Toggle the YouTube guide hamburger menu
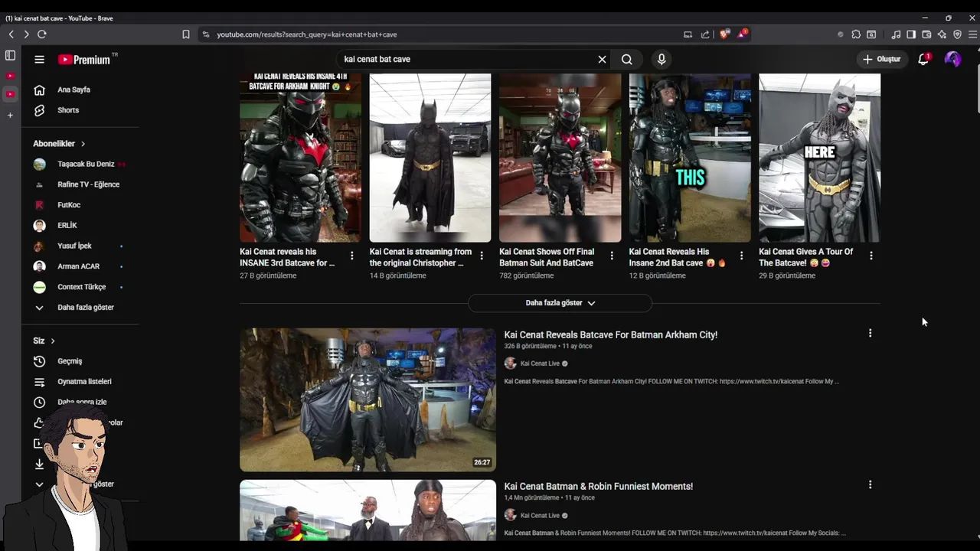This screenshot has width=980, height=551. point(39,59)
